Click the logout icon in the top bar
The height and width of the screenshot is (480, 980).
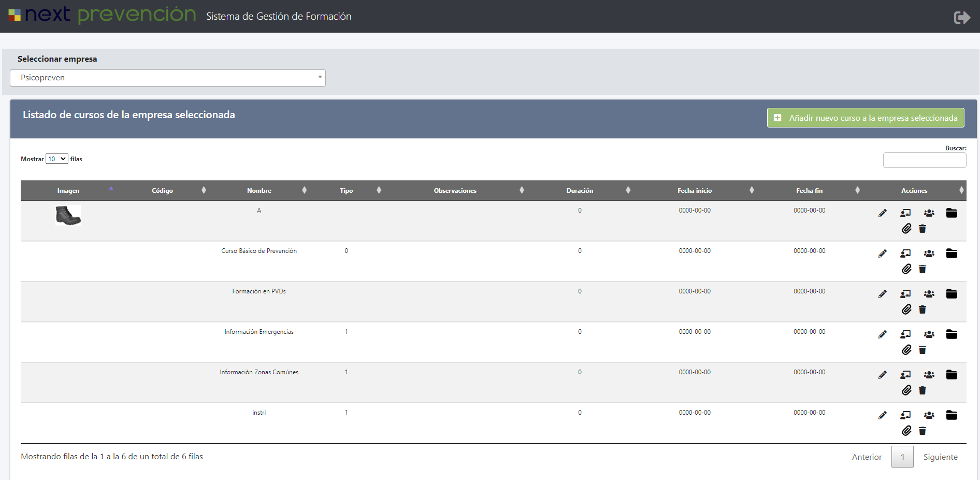click(962, 18)
